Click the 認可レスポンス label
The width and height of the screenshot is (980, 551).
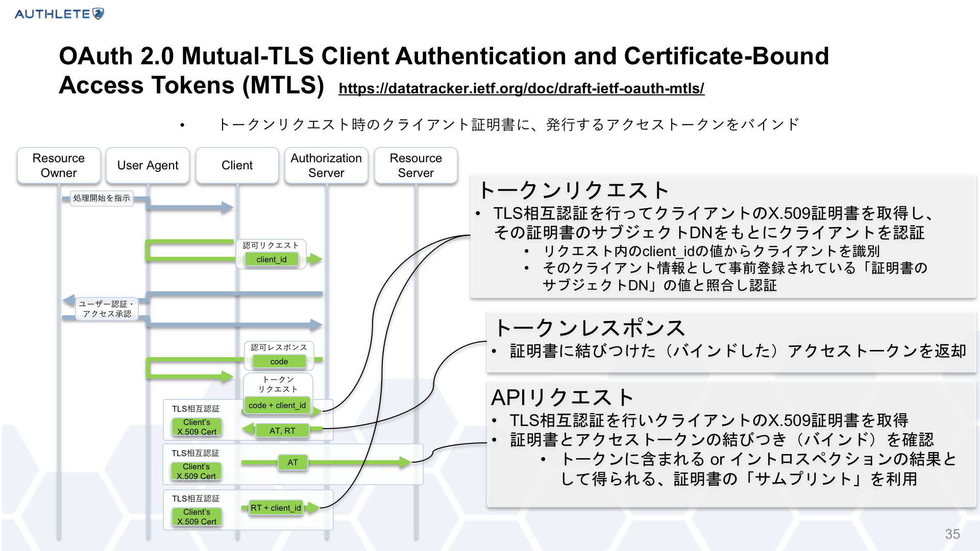(x=279, y=347)
